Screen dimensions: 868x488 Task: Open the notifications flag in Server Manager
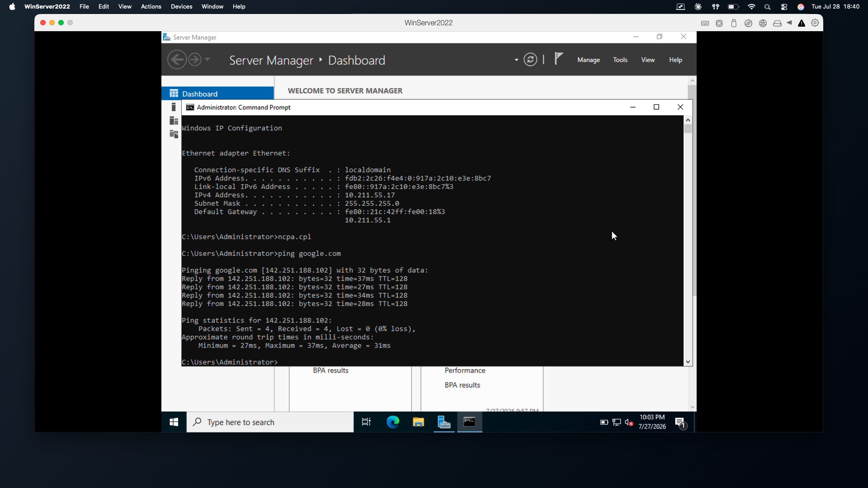pos(559,59)
